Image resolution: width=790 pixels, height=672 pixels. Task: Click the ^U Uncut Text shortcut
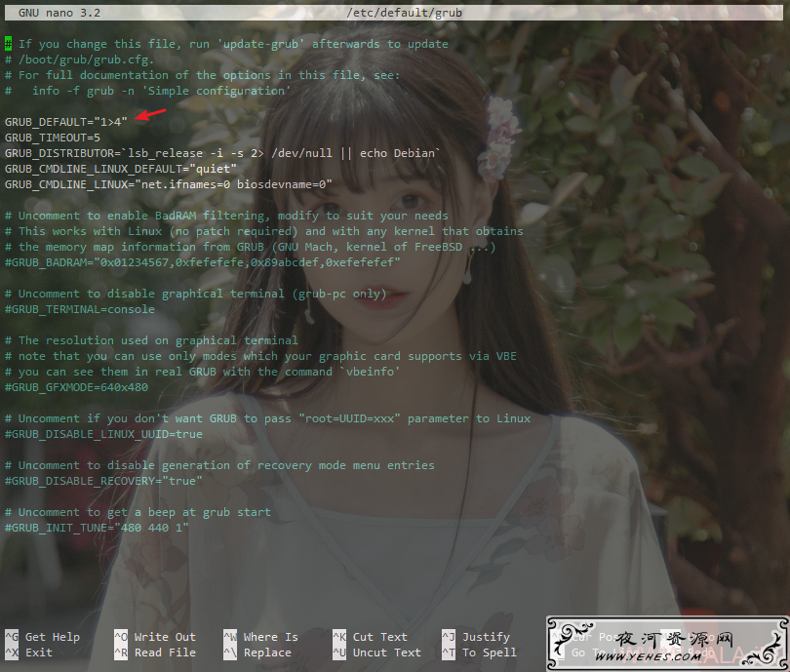click(376, 652)
